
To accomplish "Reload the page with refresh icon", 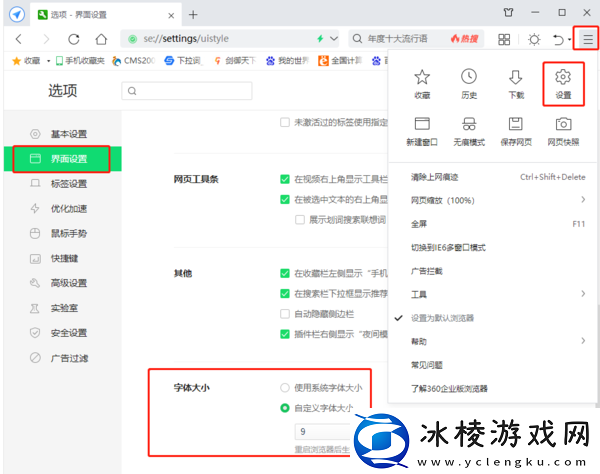I will (73, 39).
